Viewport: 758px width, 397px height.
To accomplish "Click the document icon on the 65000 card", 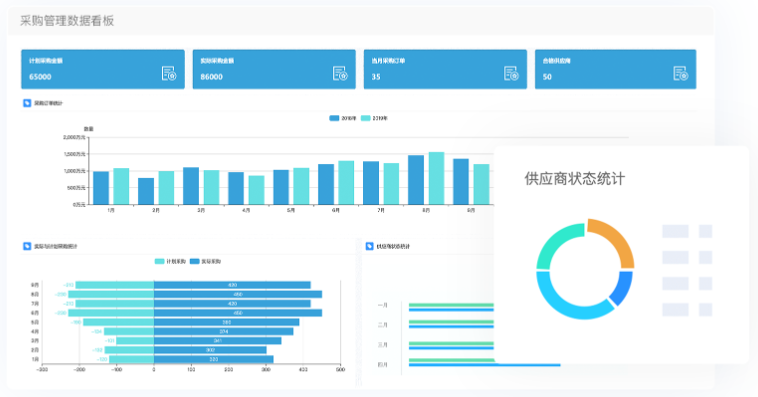I will coord(169,74).
